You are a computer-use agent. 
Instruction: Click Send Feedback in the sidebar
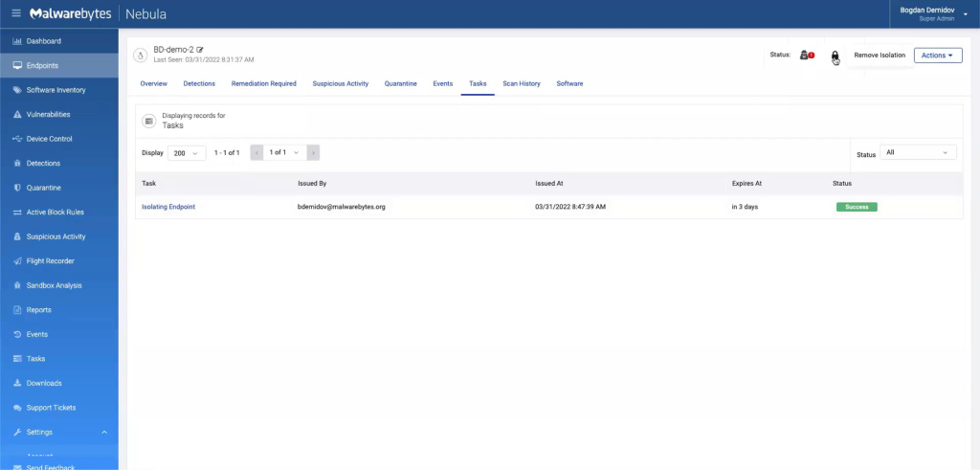click(51, 467)
